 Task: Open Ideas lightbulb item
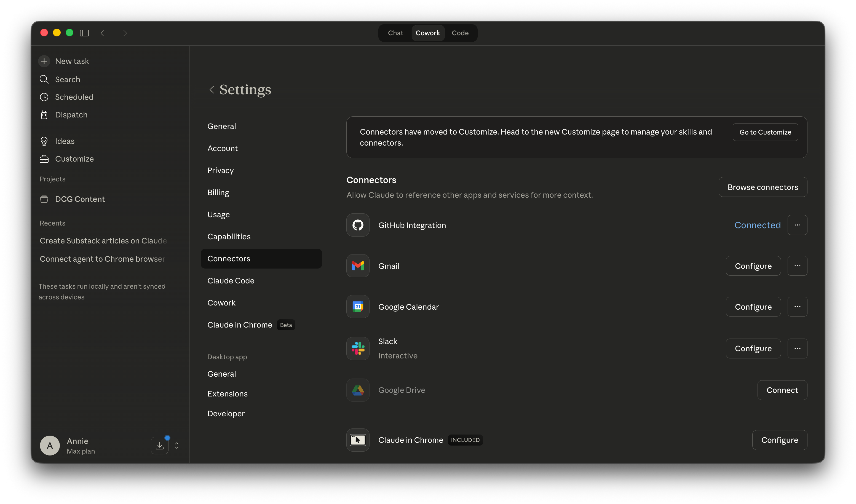65,141
